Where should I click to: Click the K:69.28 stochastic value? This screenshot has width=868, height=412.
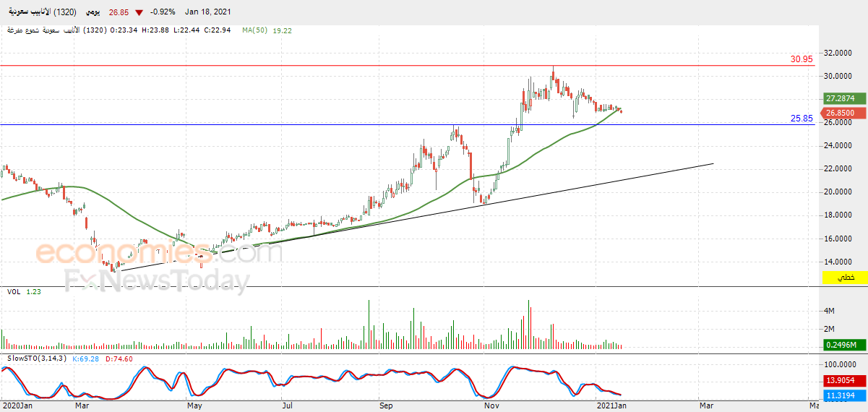87,359
